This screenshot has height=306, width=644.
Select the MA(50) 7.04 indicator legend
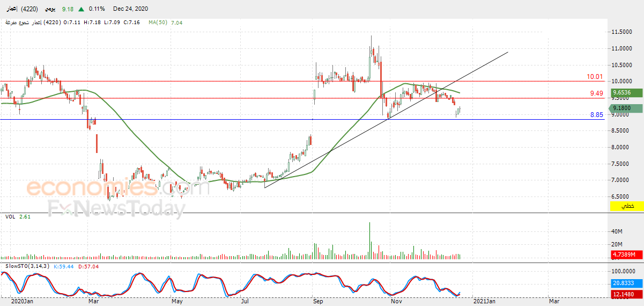point(166,23)
